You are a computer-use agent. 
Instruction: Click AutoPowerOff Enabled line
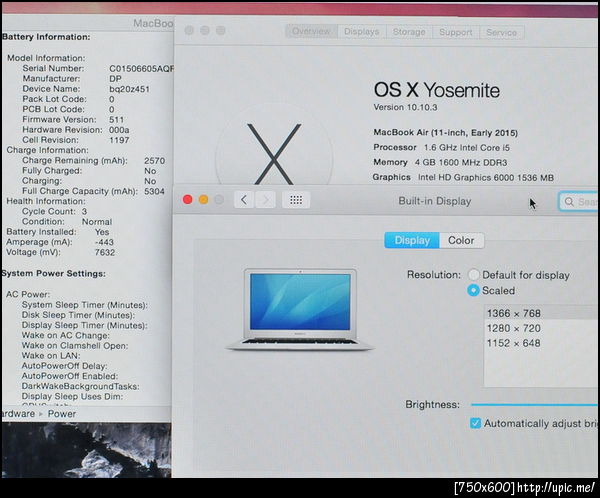70,376
